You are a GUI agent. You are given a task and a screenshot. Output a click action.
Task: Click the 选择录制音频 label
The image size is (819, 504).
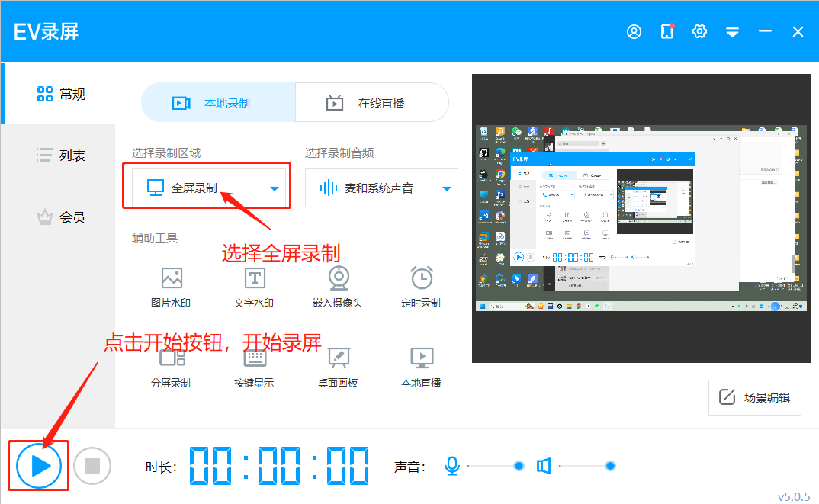pyautogui.click(x=339, y=153)
